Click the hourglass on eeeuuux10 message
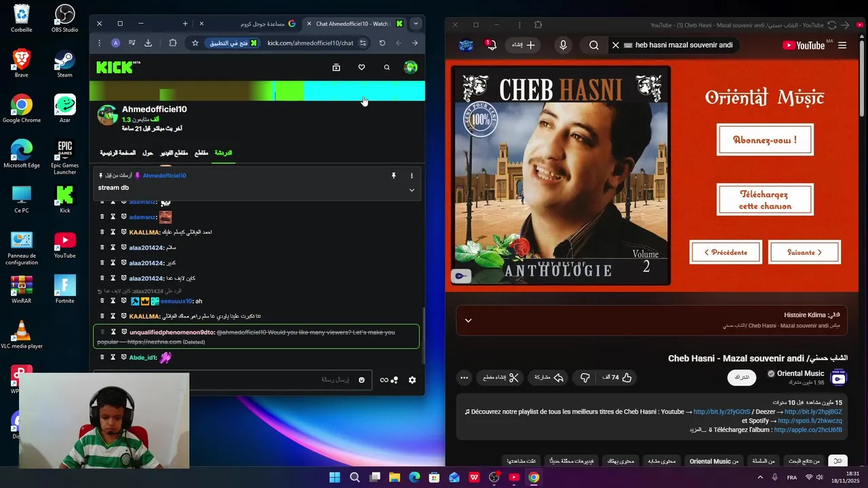Viewport: 868px width, 488px height. [x=113, y=301]
